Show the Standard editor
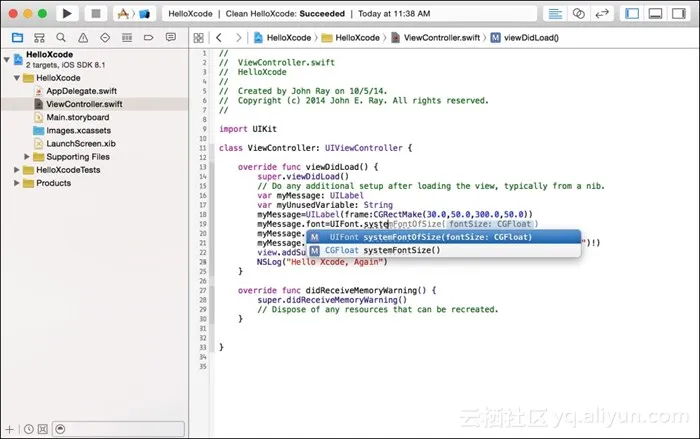The image size is (700, 439). 555,14
